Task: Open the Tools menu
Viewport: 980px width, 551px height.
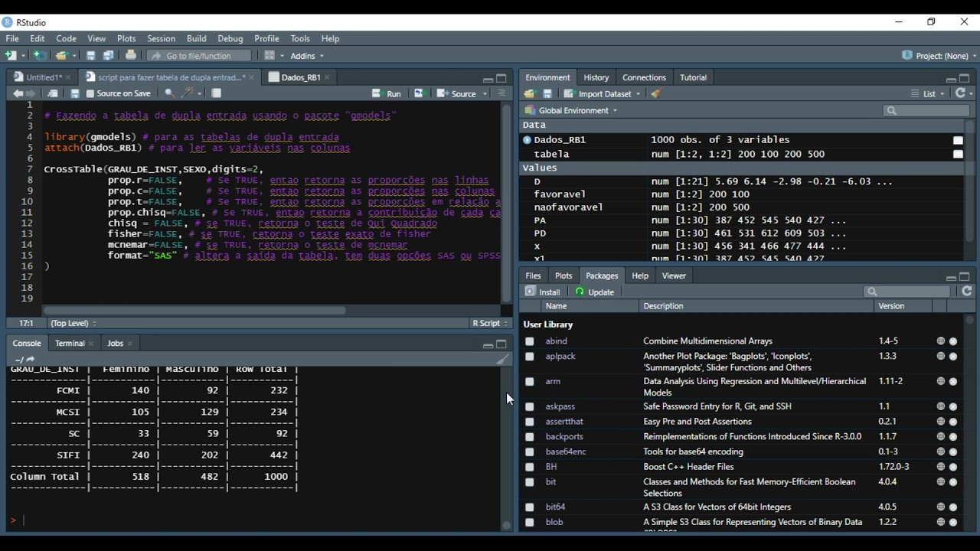Action: (300, 38)
